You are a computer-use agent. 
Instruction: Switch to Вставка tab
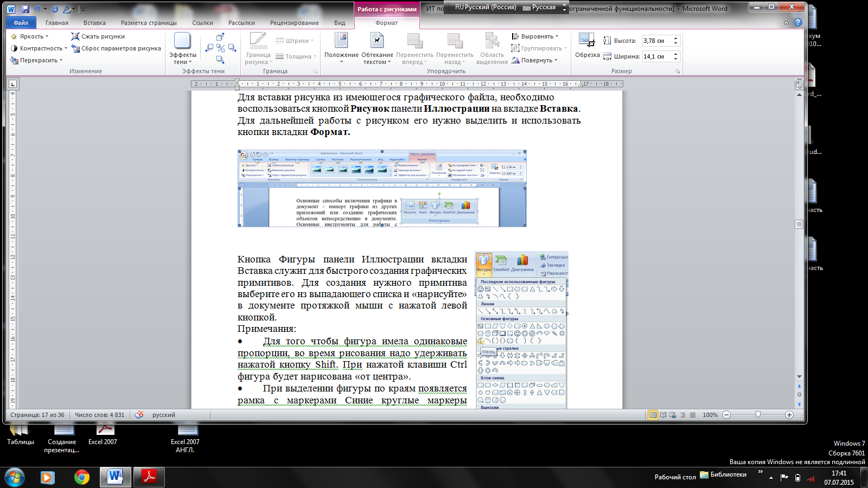tap(94, 23)
